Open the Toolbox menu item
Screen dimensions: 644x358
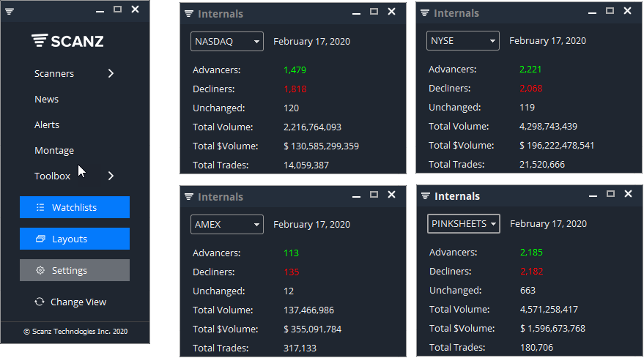(53, 176)
